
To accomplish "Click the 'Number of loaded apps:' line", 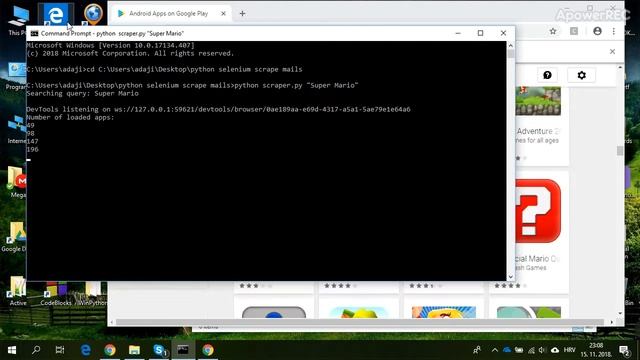I will 70,117.
